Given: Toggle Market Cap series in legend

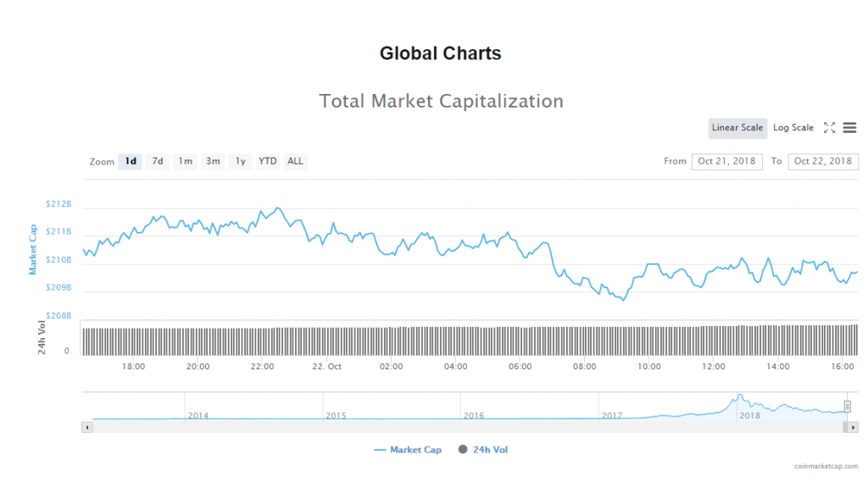Looking at the screenshot, I should click(x=408, y=450).
